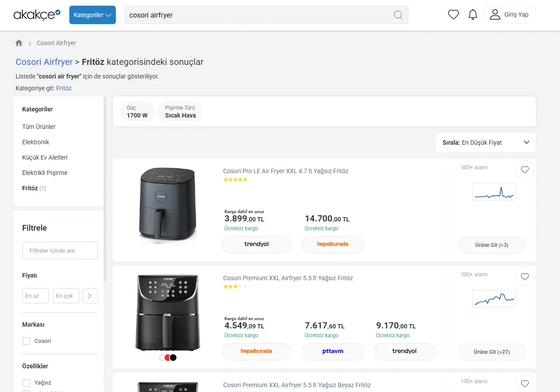Favorite the Cosori Premium XXL 5.5 lt
The height and width of the screenshot is (392, 560).
pyautogui.click(x=524, y=277)
